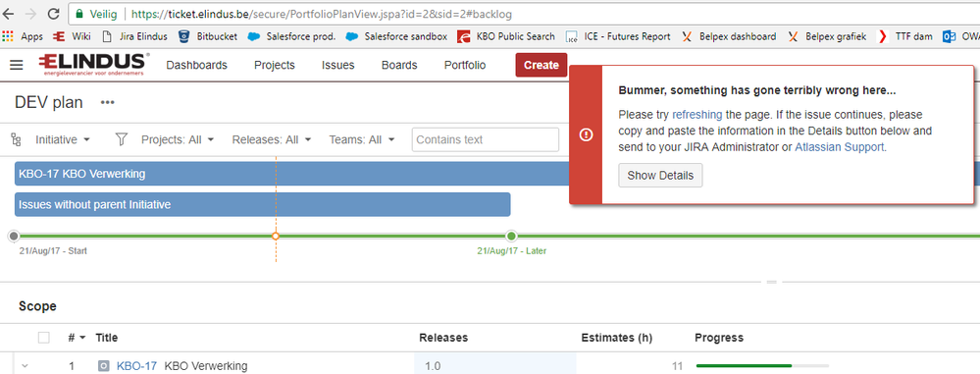
Task: Open the Projects menu
Action: [x=275, y=65]
